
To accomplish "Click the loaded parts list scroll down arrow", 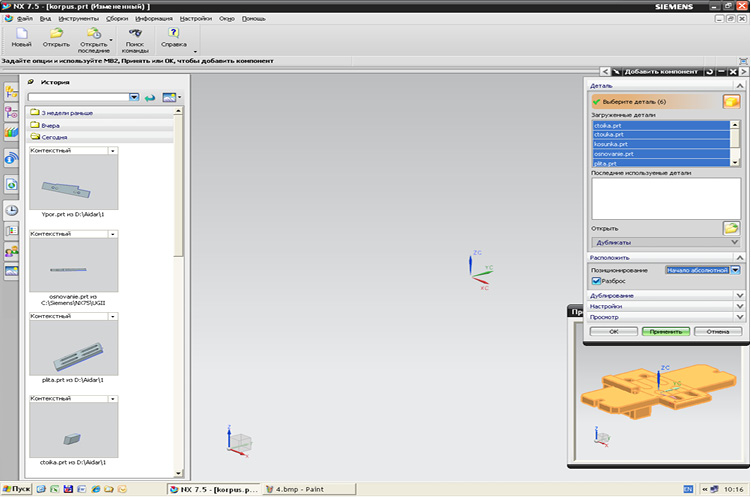I will [735, 163].
